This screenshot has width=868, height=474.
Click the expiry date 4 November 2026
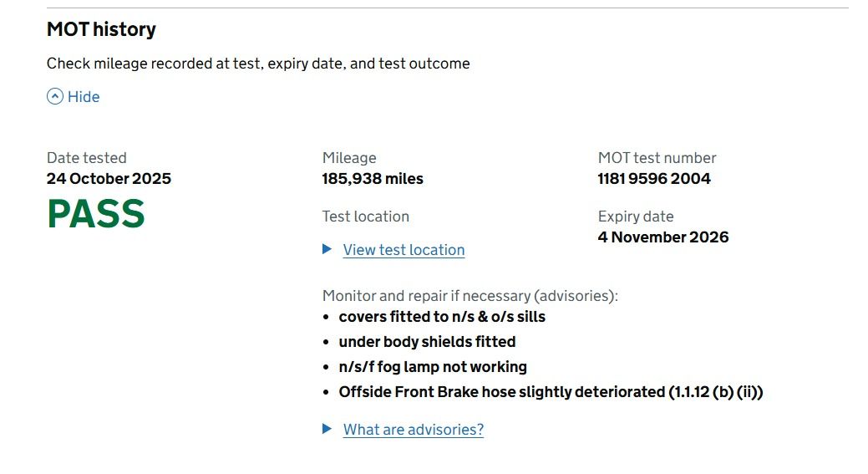coord(663,237)
